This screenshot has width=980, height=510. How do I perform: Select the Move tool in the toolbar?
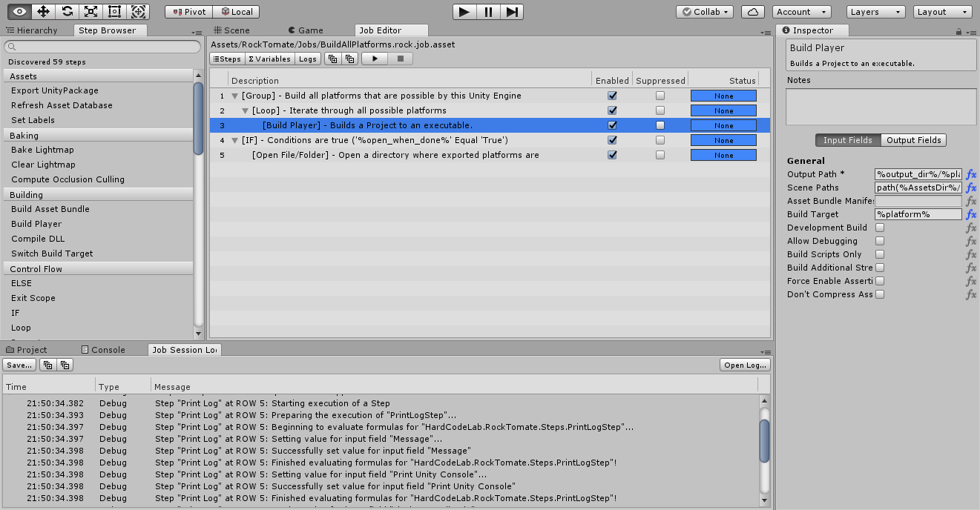(43, 12)
